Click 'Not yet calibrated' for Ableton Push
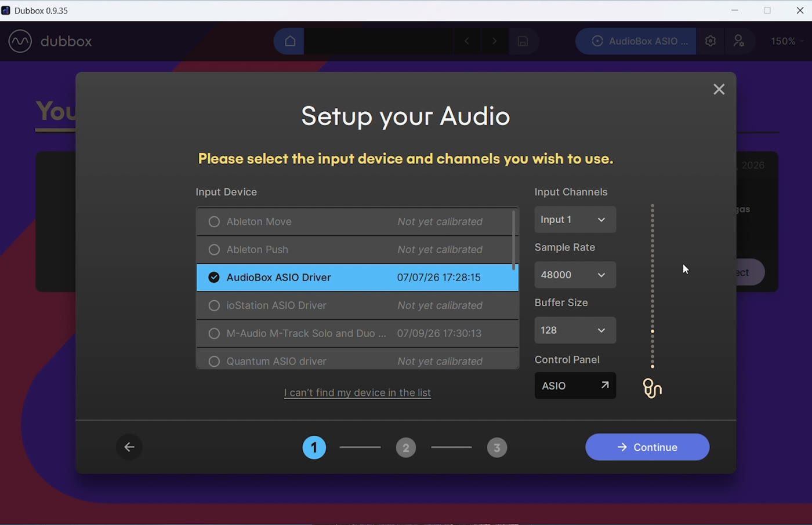This screenshot has width=812, height=525. [x=440, y=250]
